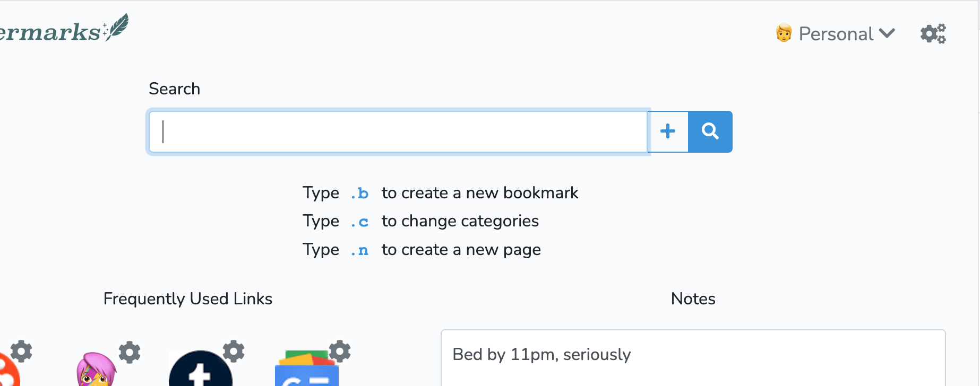This screenshot has width=980, height=386.
Task: Click the gear above the pink-haired emoji link
Action: (130, 352)
